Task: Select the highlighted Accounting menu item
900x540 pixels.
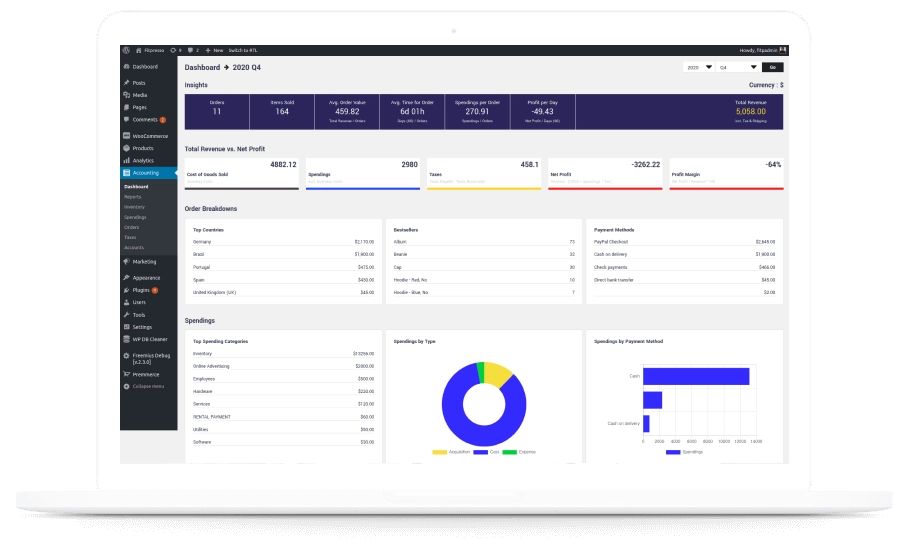Action: click(149, 173)
